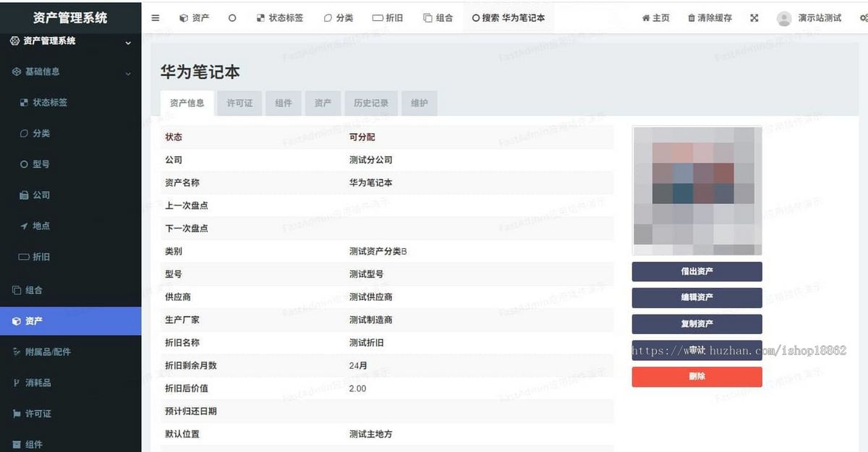This screenshot has height=452, width=868.
Task: Click the red 删除 button
Action: pyautogui.click(x=697, y=376)
